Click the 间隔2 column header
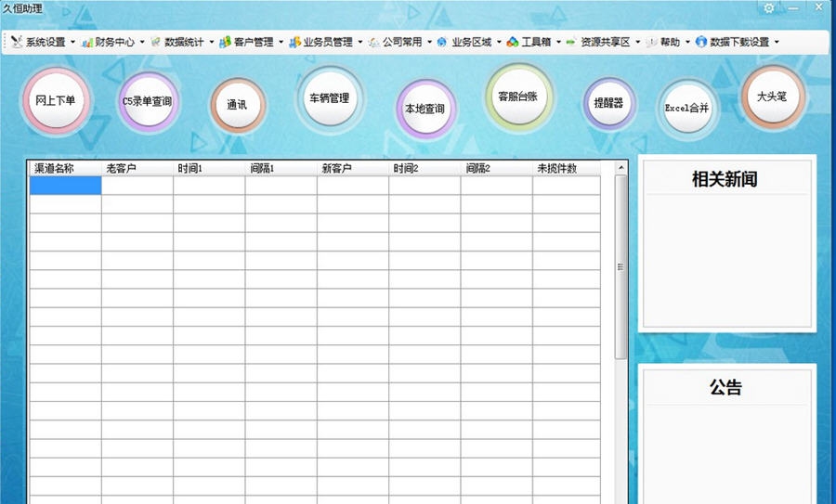This screenshot has height=504, width=836. pos(496,168)
